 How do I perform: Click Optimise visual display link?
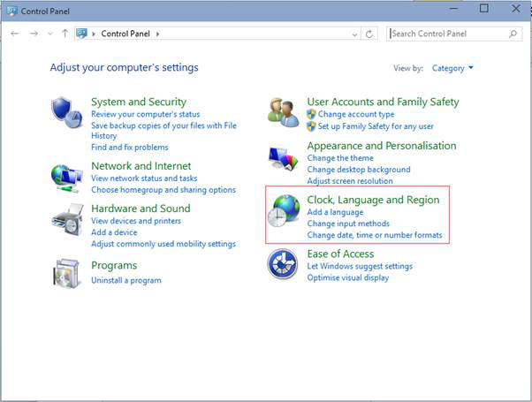348,277
